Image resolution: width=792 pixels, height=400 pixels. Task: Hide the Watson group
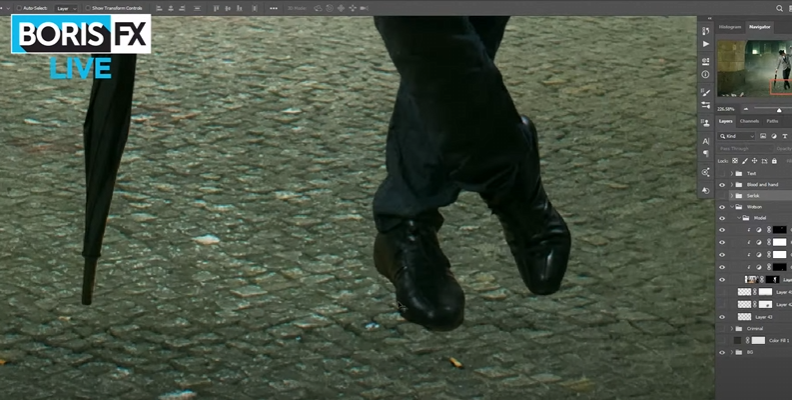pyautogui.click(x=722, y=207)
